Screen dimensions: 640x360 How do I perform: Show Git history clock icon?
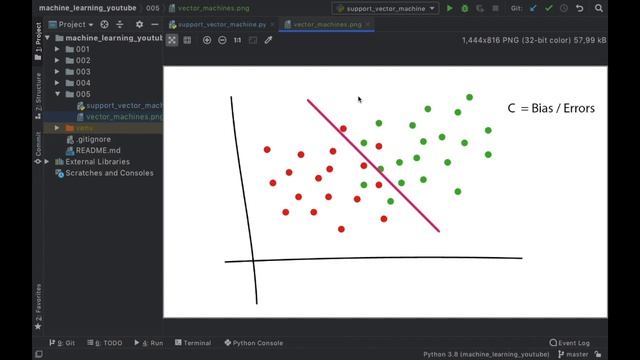(x=564, y=8)
